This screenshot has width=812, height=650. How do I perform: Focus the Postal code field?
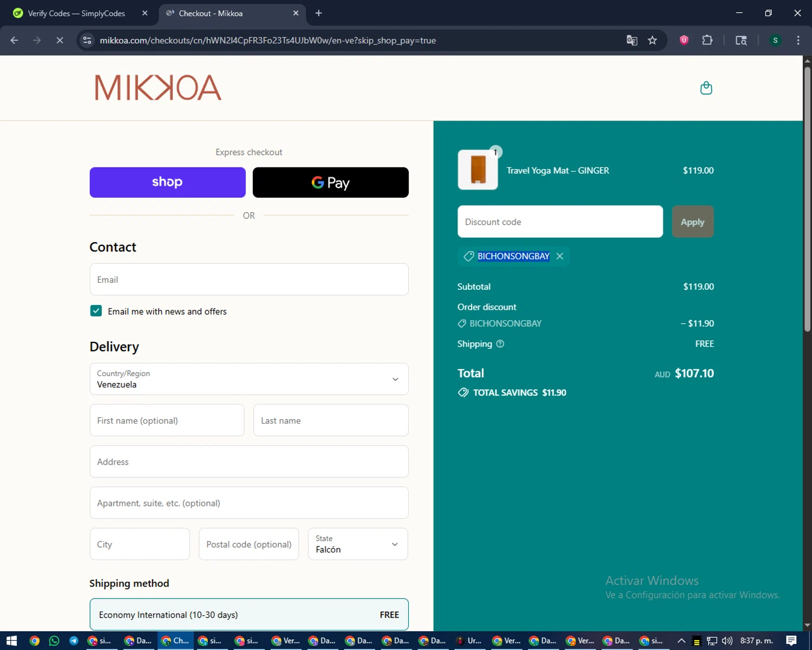pos(249,544)
